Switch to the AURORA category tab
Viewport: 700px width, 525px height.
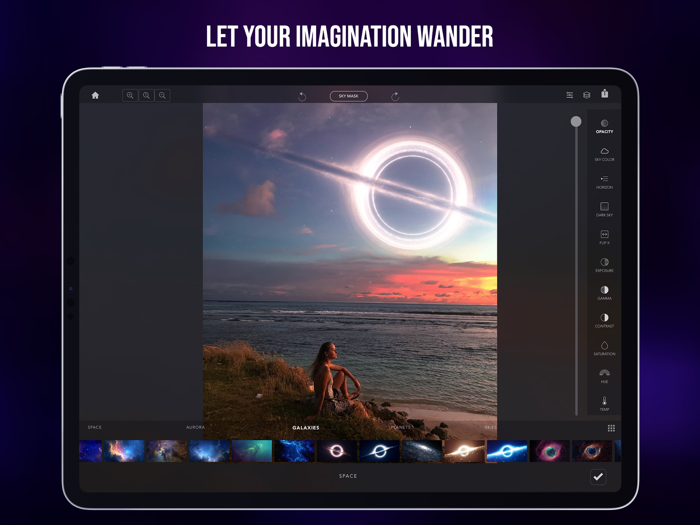(196, 427)
